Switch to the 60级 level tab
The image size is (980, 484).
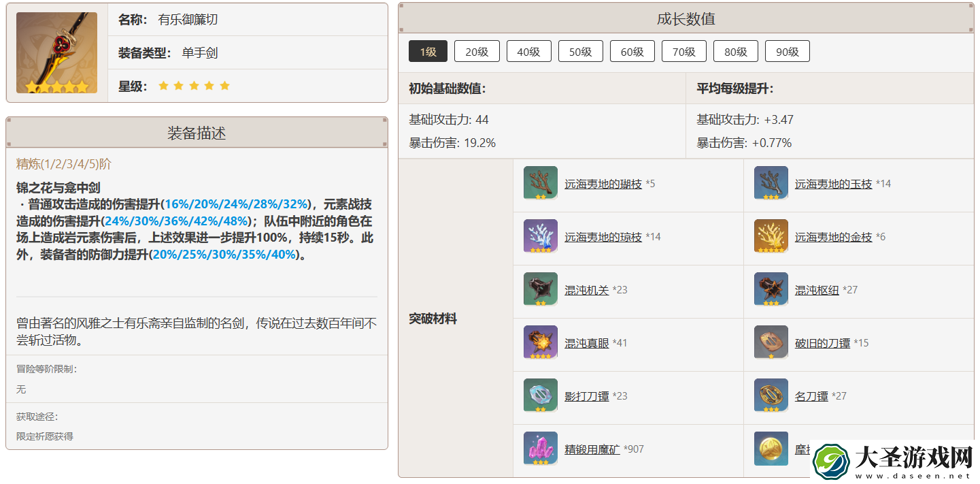point(632,52)
